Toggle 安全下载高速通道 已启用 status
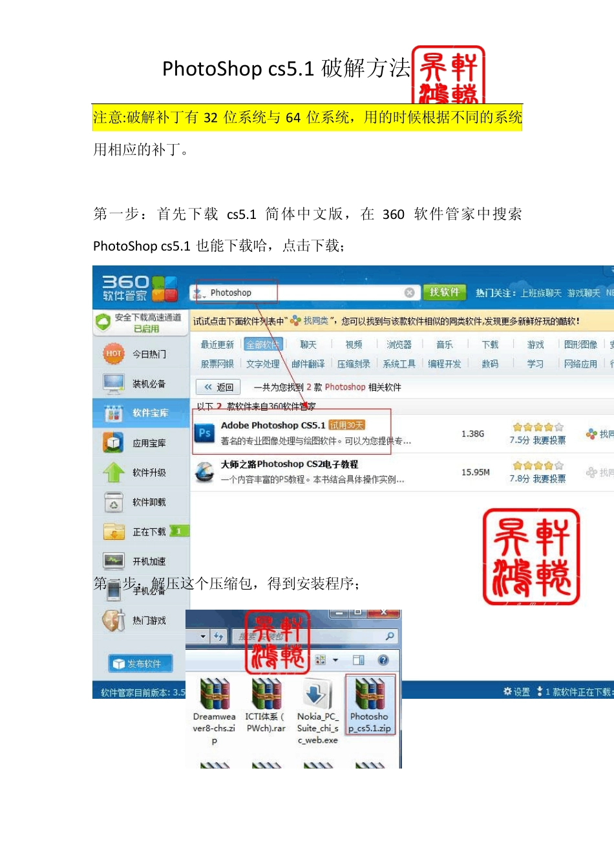Screen dimensions: 614x868 tap(141, 323)
